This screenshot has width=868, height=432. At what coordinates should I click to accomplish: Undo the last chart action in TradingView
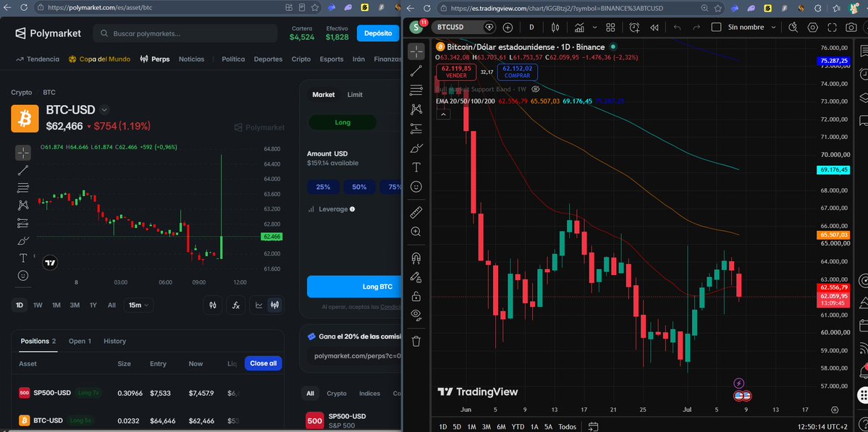677,27
